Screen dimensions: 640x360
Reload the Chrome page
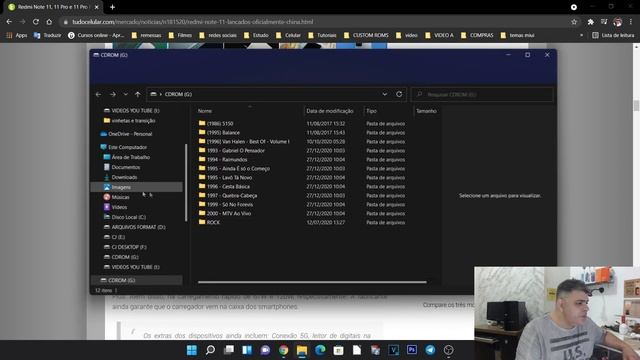[x=36, y=22]
